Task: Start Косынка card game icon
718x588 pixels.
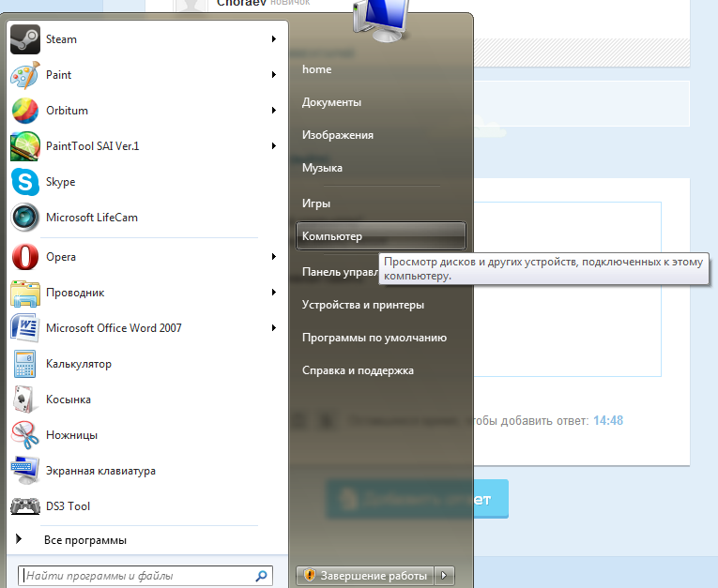Action: (x=23, y=400)
